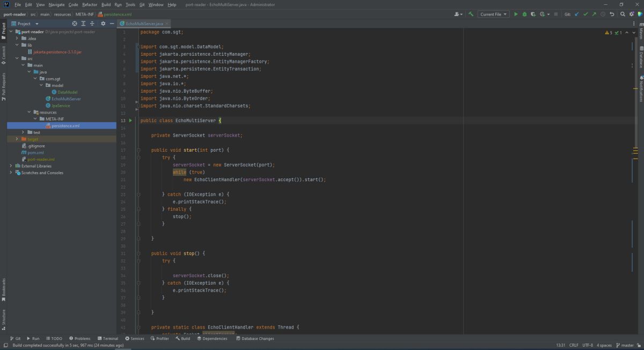Run with Coverage shield icon
This screenshot has width=644, height=350.
pos(533,14)
